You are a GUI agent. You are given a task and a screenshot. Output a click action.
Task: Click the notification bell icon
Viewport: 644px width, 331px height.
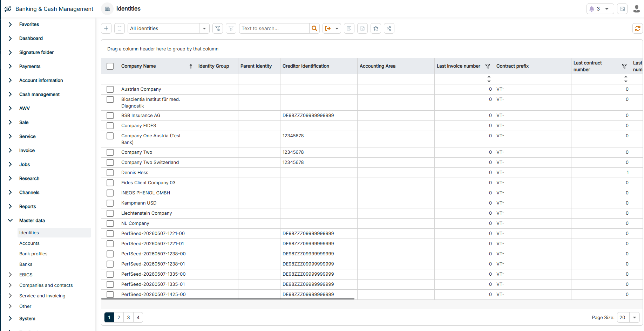tap(592, 9)
